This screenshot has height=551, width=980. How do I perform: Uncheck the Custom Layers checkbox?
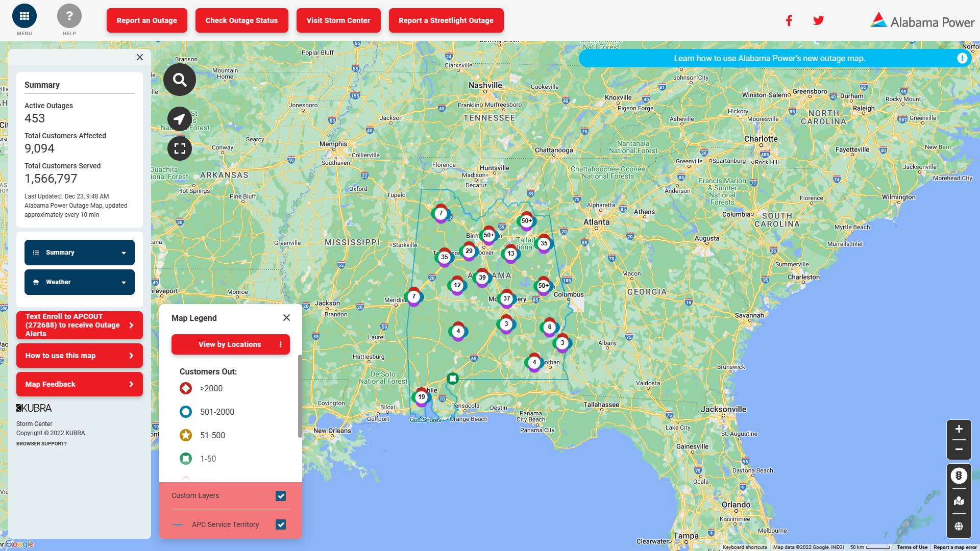click(x=281, y=496)
